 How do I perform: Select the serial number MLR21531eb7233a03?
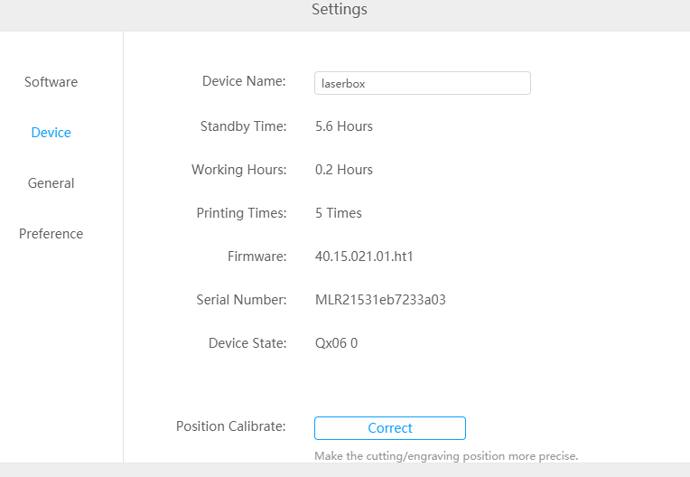(380, 300)
